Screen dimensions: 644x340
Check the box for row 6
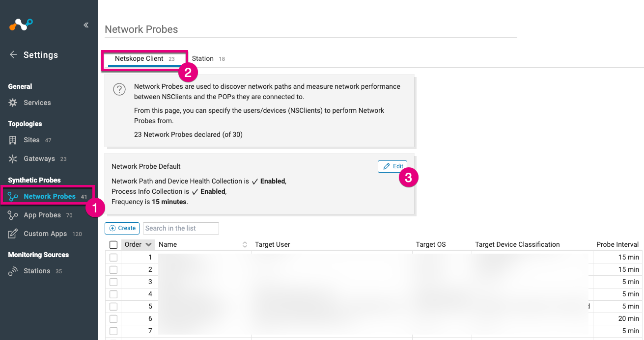click(x=113, y=318)
